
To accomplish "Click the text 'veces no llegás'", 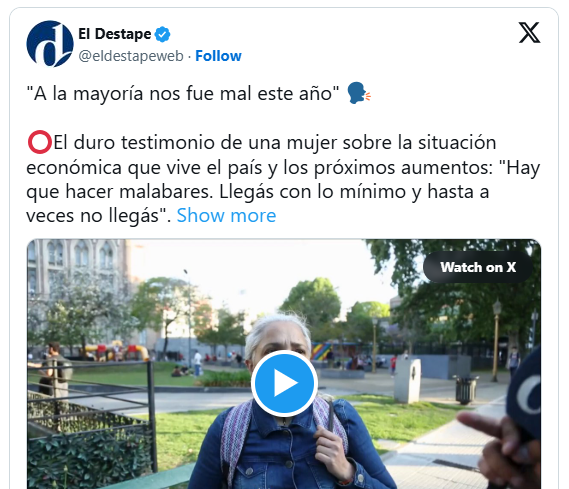I will coord(93,216).
